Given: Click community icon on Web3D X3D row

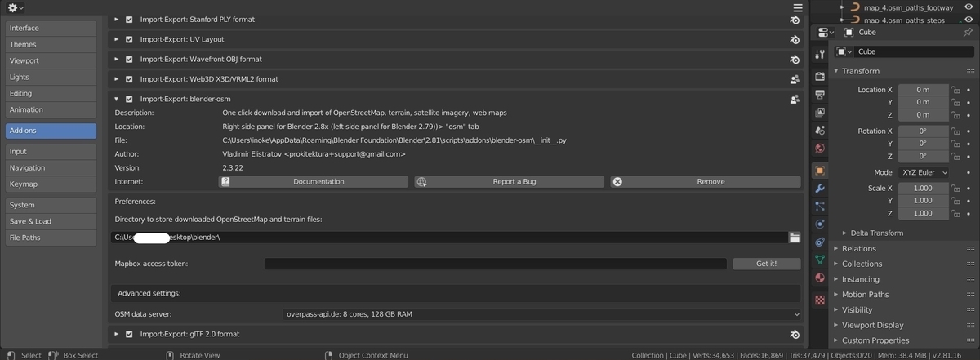Looking at the screenshot, I should point(794,79).
